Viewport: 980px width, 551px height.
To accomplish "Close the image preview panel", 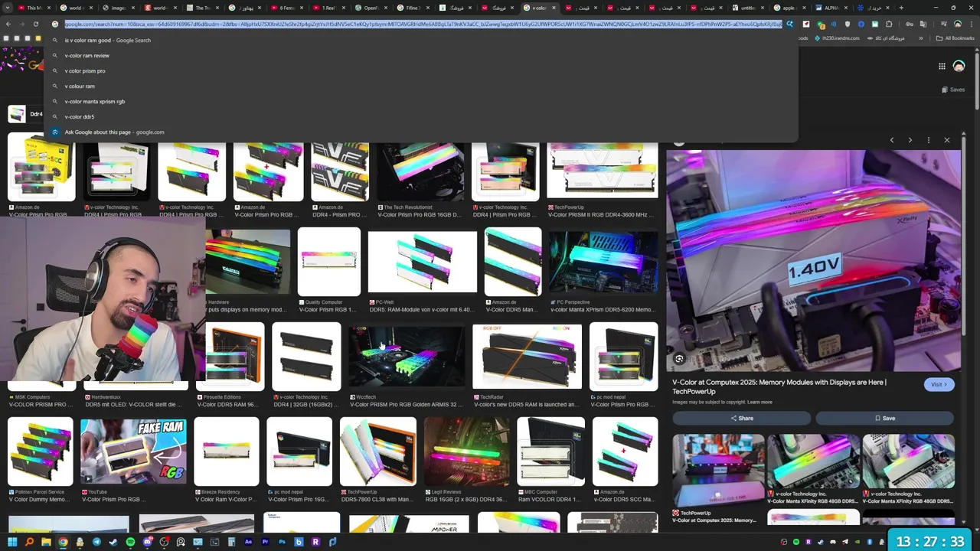I will tap(947, 140).
